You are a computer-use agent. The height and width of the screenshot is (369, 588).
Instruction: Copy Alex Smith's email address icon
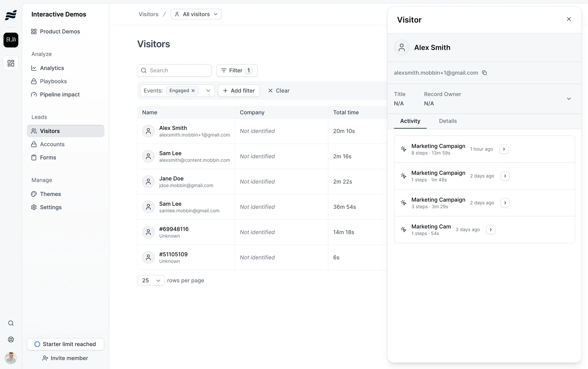coord(484,73)
